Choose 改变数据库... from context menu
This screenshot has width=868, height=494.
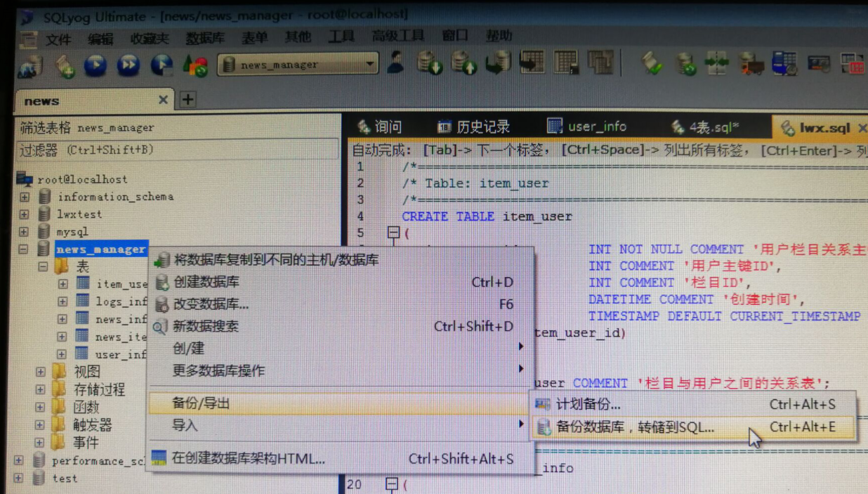341,304
